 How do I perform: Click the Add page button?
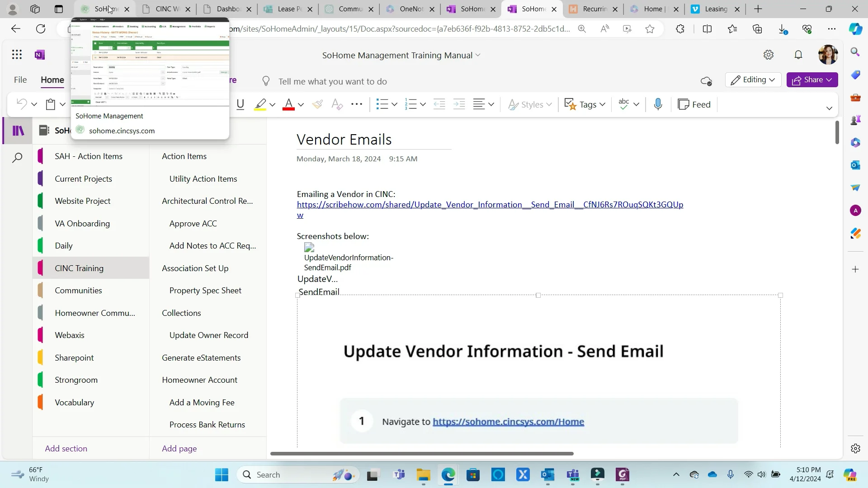point(179,448)
